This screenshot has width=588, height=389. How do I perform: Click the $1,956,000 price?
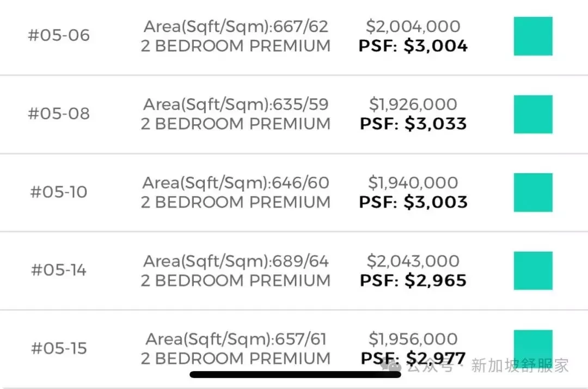[413, 339]
